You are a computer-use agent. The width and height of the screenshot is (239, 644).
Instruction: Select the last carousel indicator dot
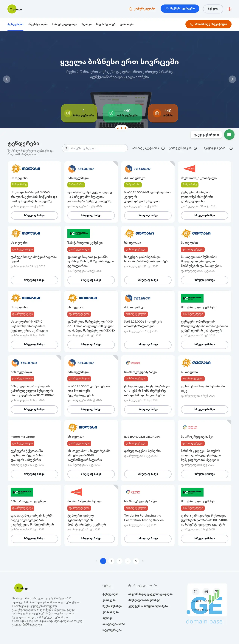pyautogui.click(x=125, y=128)
